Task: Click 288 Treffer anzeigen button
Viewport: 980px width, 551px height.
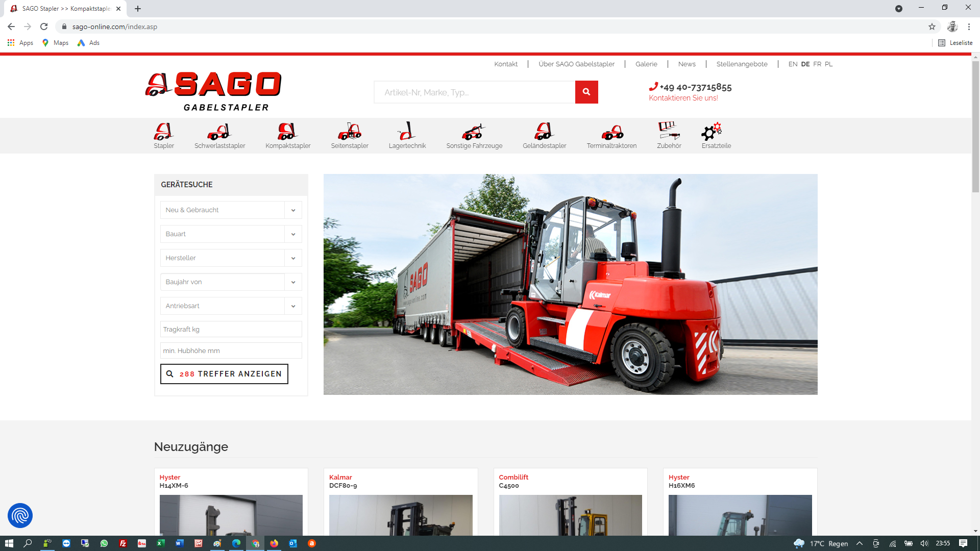Action: pyautogui.click(x=224, y=374)
